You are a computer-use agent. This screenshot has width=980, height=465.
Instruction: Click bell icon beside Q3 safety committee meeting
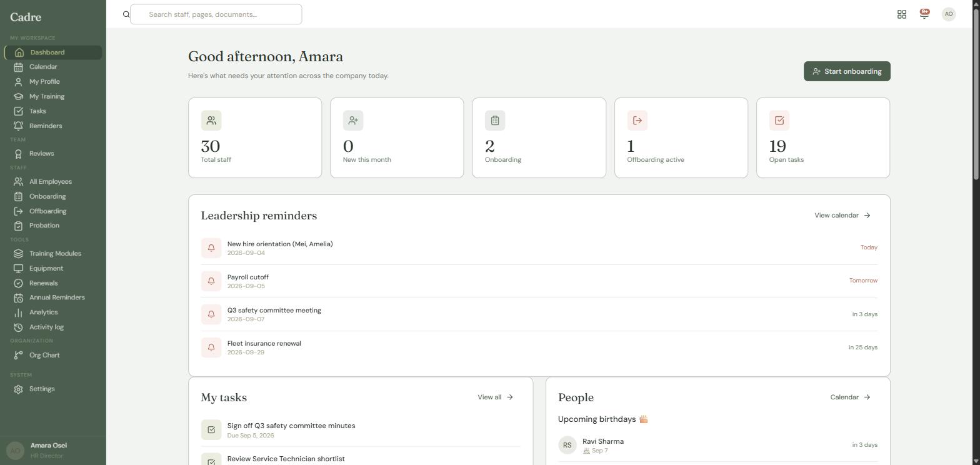click(211, 314)
